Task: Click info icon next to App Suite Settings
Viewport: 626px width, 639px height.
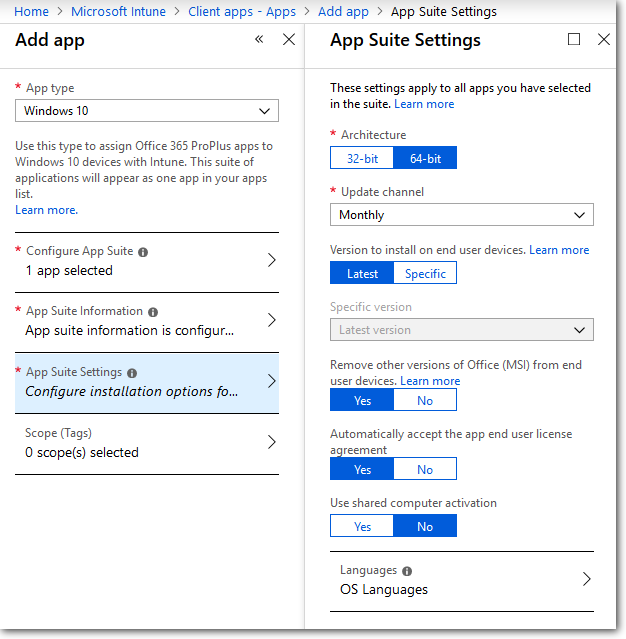Action: pyautogui.click(x=132, y=373)
